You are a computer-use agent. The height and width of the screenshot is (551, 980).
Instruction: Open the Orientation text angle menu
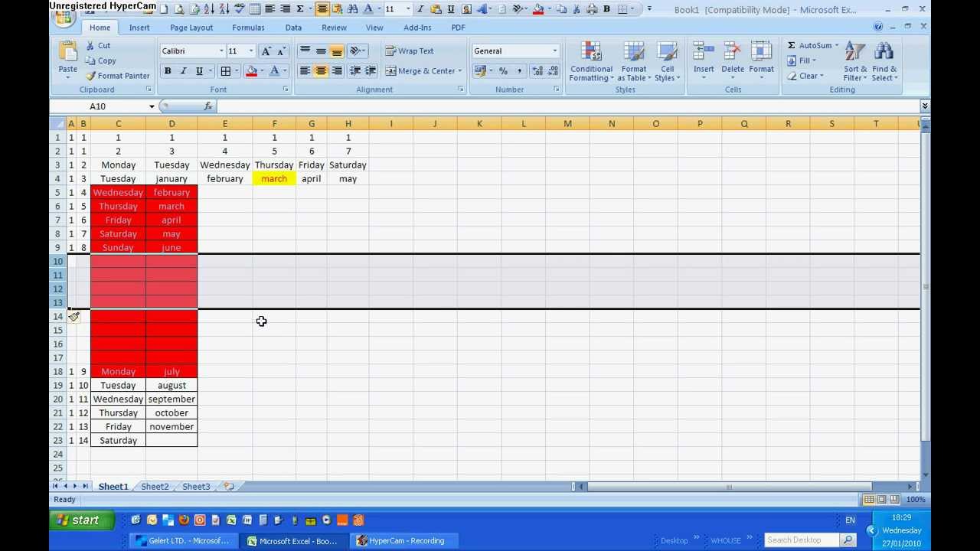(357, 51)
